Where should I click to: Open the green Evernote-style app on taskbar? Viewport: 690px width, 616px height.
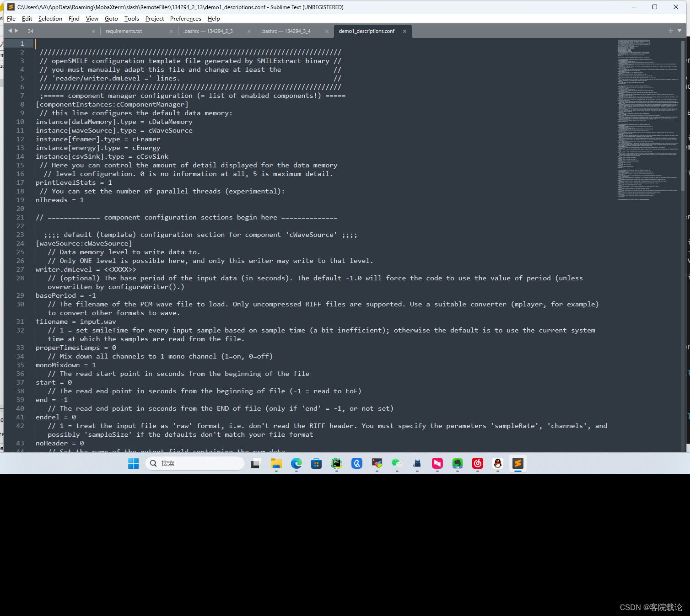click(458, 463)
